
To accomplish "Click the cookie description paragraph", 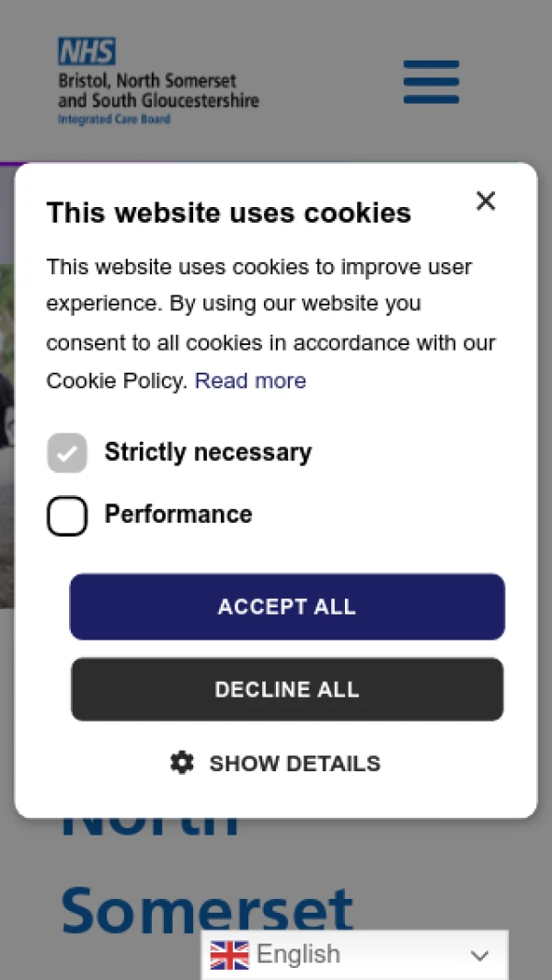I will pos(270,322).
